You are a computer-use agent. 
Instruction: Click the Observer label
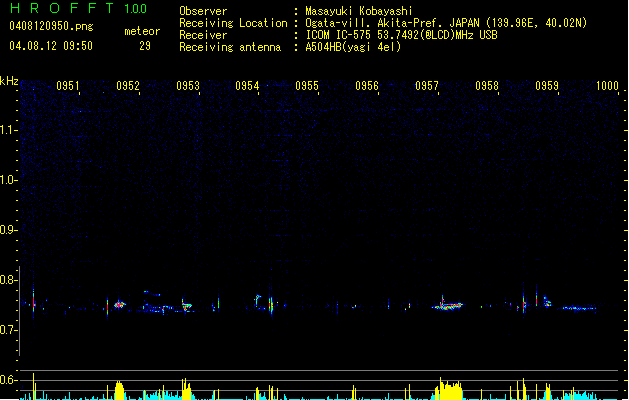click(x=203, y=11)
